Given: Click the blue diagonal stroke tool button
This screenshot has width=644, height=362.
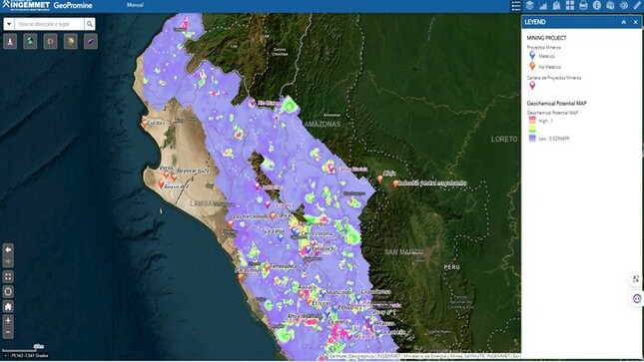Looking at the screenshot, I should click(91, 42).
